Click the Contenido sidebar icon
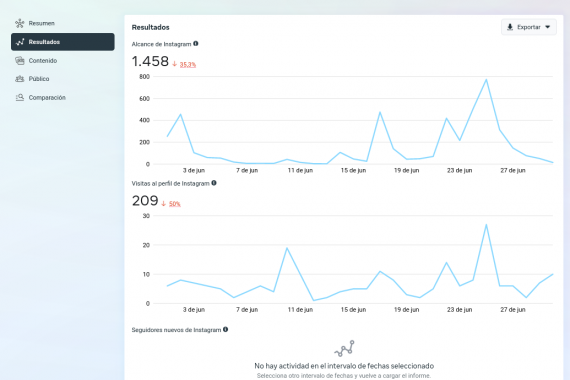The height and width of the screenshot is (380, 570). coord(20,60)
